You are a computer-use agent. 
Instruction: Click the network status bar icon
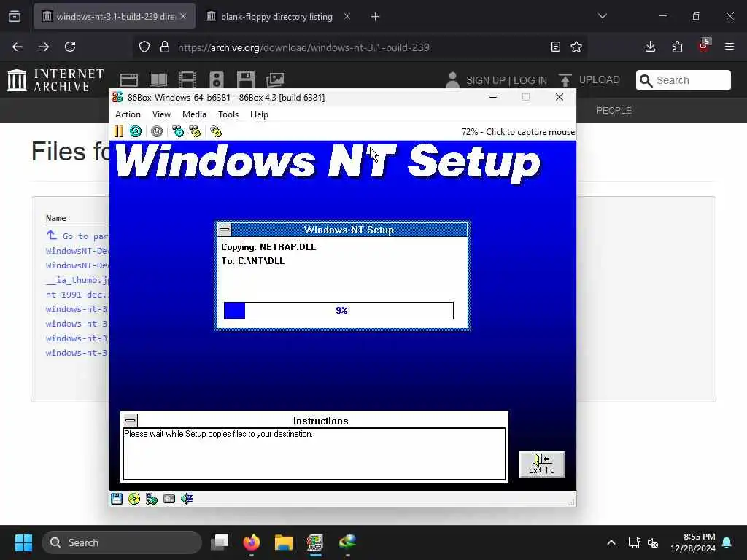tap(152, 499)
